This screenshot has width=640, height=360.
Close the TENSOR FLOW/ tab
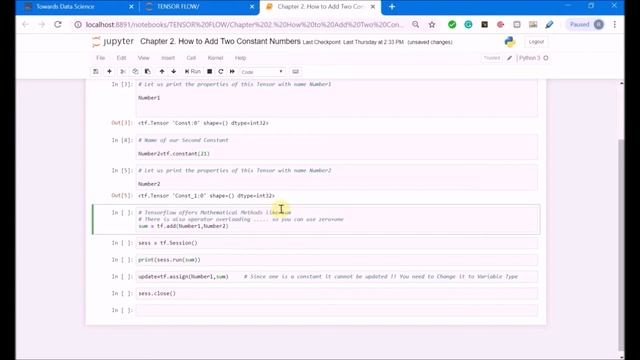tap(252, 7)
